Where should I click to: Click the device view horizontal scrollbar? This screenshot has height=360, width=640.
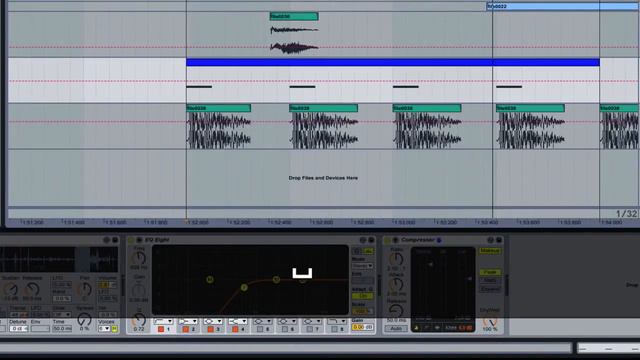point(286,348)
